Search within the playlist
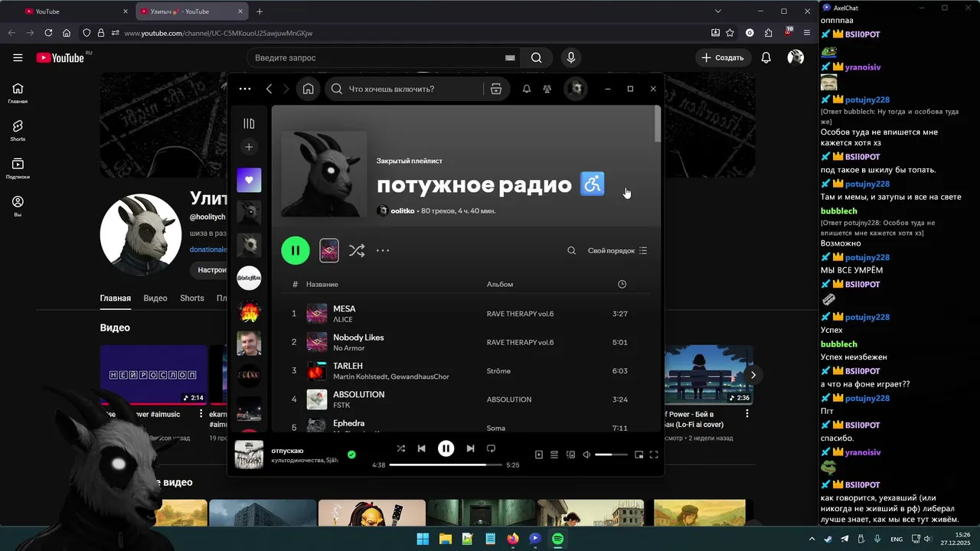 (x=571, y=250)
